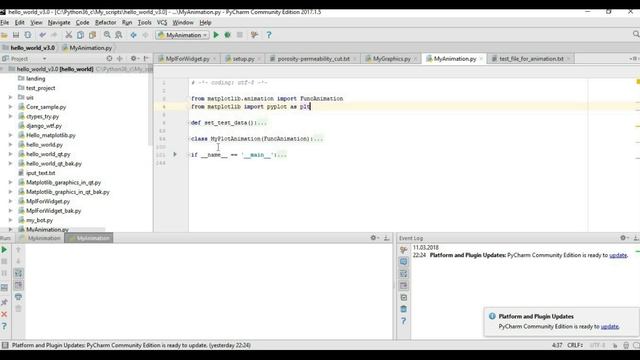The width and height of the screenshot is (640, 360).
Task: Close the MyAnimation.py editor tab
Action: (481, 59)
